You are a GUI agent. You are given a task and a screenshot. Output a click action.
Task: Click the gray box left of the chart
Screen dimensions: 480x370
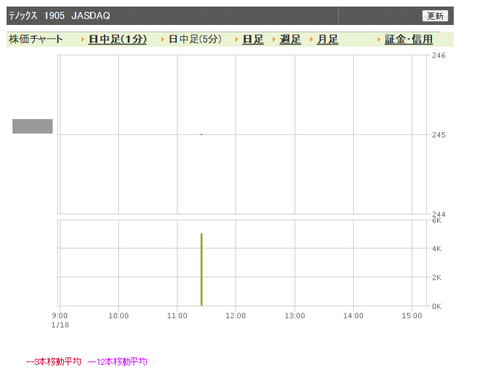[33, 126]
